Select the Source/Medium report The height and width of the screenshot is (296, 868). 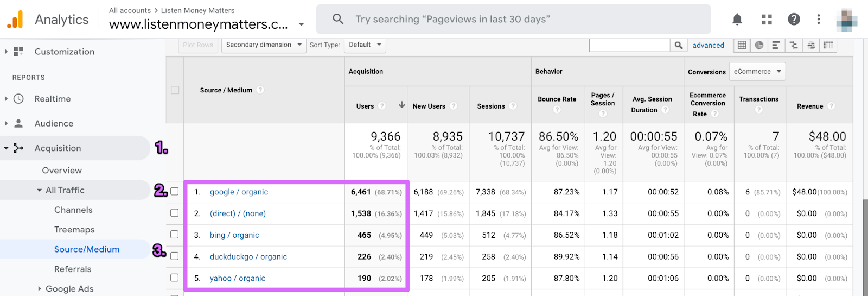87,249
